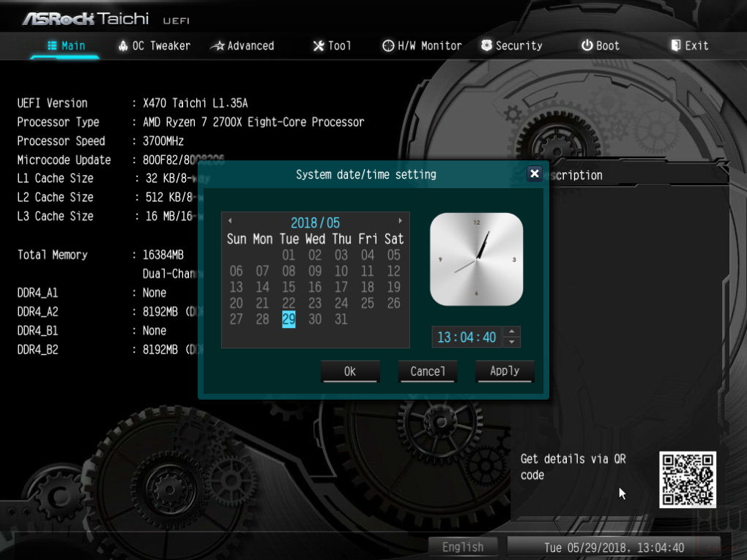Choose day 10 in the calendar
This screenshot has width=747, height=560.
coord(341,271)
